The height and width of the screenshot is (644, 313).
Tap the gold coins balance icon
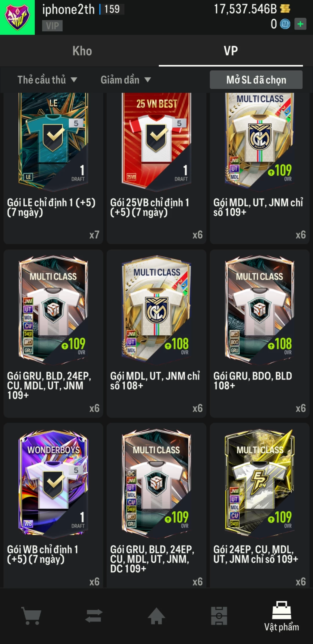[x=285, y=9]
